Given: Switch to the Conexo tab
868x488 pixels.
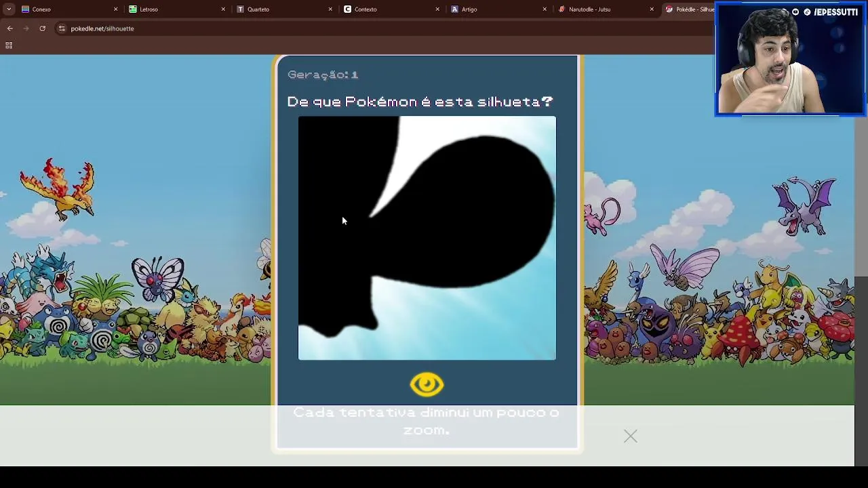Looking at the screenshot, I should click(68, 9).
